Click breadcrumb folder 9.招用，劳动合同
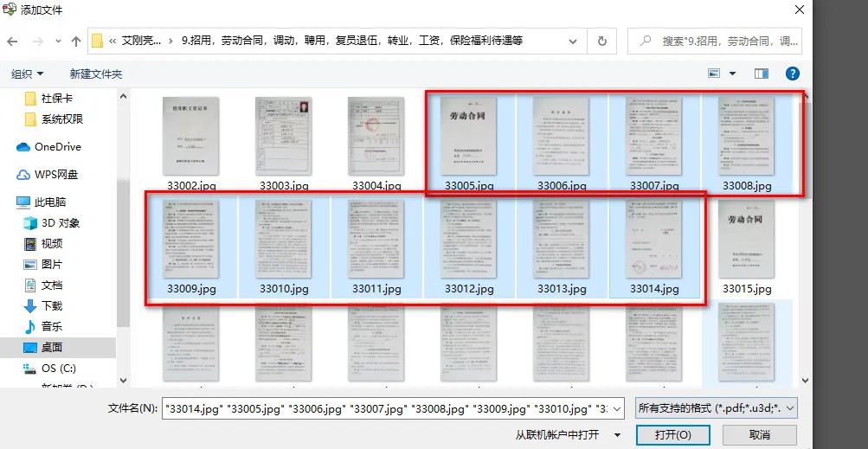This screenshot has height=449, width=868. (x=352, y=41)
